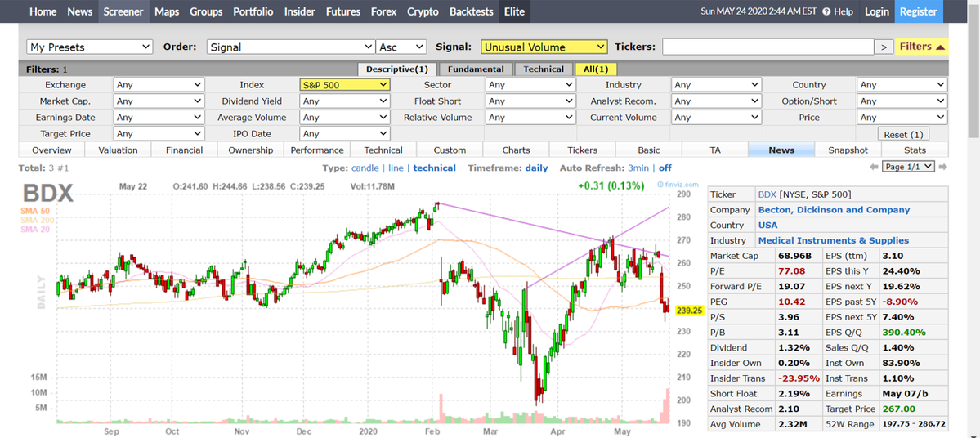Open the Analyst Recom. filter dropdown
The width and height of the screenshot is (980, 438).
click(716, 101)
